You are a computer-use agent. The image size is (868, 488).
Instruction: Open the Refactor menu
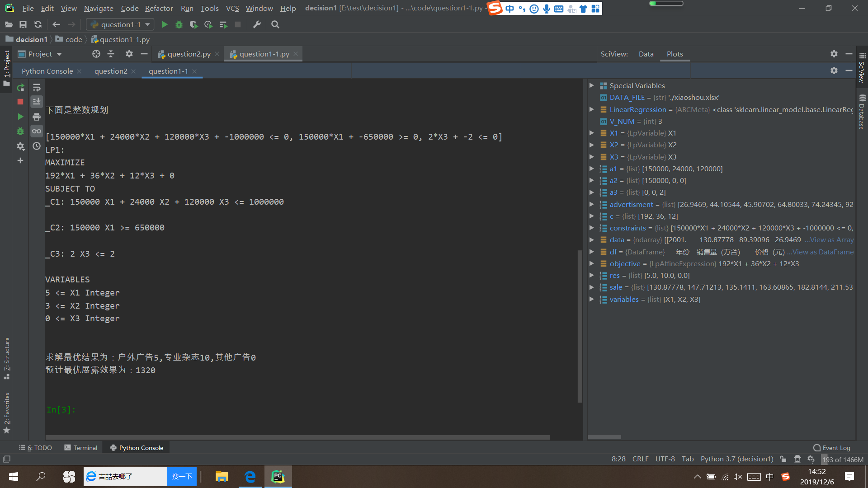pyautogui.click(x=159, y=8)
